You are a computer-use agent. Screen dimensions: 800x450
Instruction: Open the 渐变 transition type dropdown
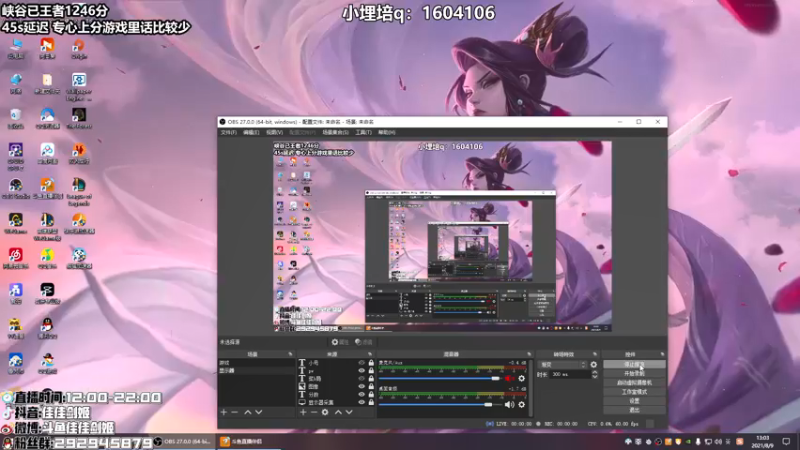(x=563, y=365)
